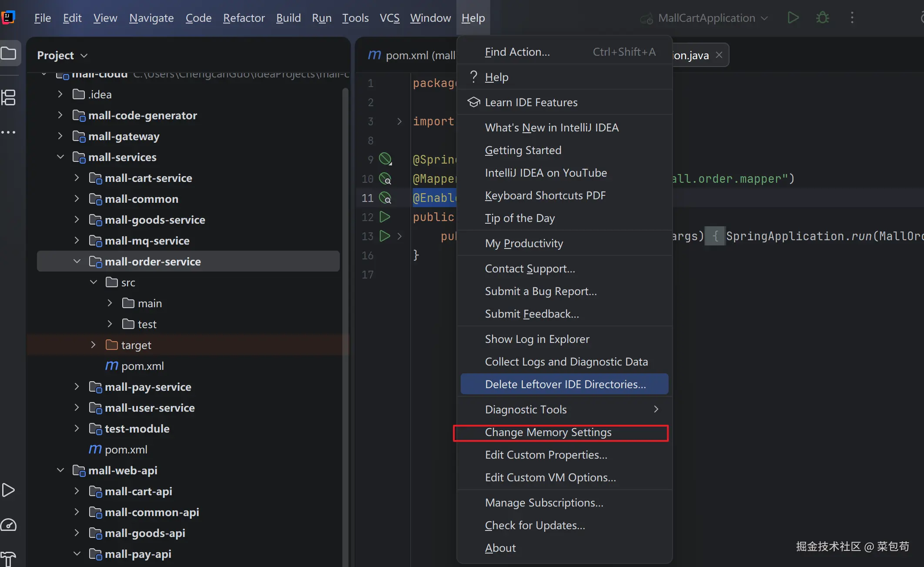Collapse the mall-order-service folder
The image size is (924, 567).
click(77, 262)
